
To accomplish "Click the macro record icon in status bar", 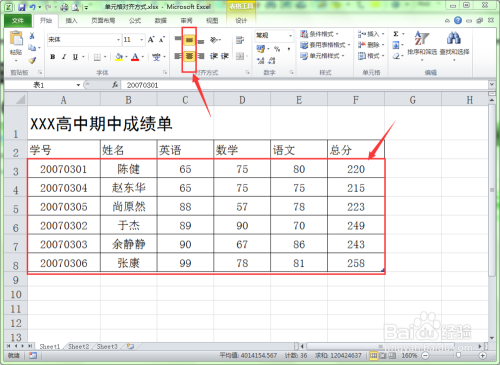I will pos(33,356).
